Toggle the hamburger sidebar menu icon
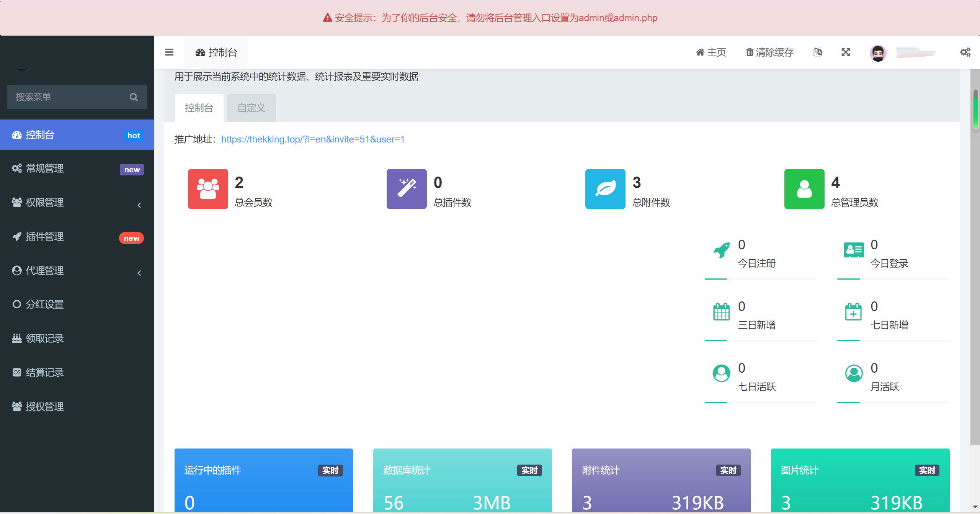 pyautogui.click(x=169, y=52)
